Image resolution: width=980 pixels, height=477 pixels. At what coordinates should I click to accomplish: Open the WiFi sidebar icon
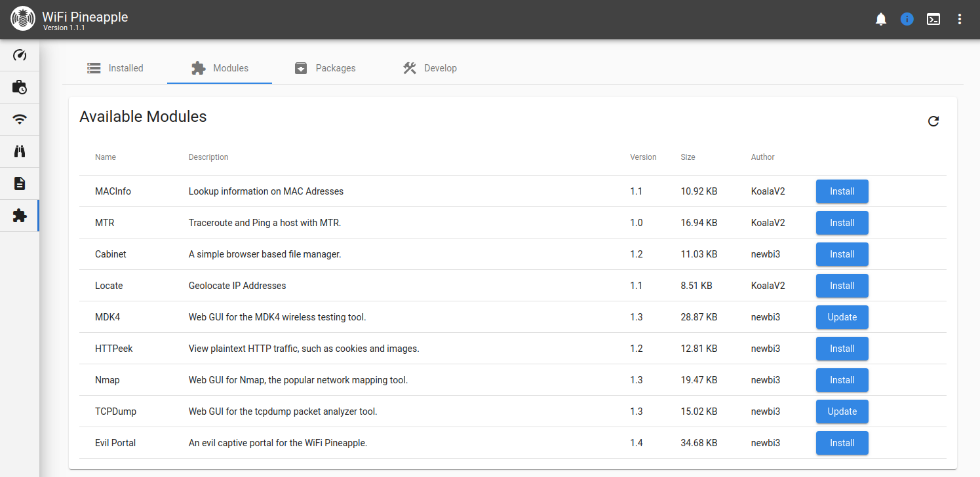20,119
